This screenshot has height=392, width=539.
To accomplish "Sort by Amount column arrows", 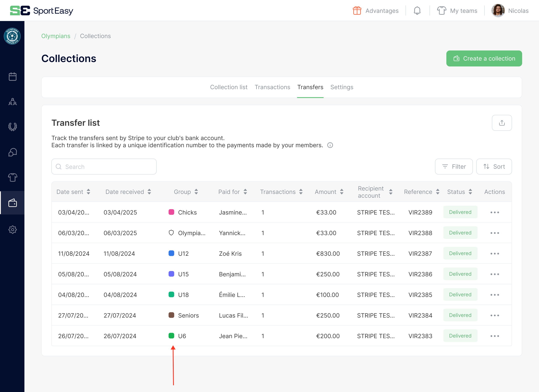I will point(342,192).
